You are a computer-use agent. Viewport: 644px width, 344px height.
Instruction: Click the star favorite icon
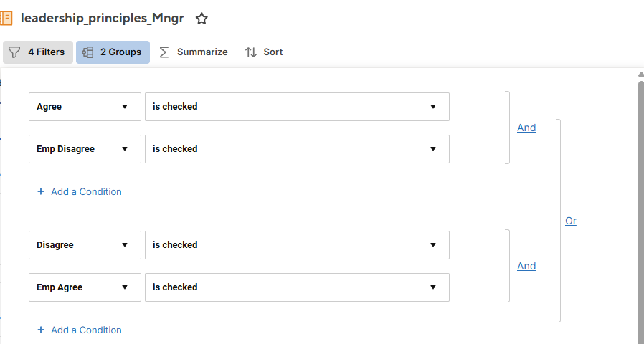(202, 19)
